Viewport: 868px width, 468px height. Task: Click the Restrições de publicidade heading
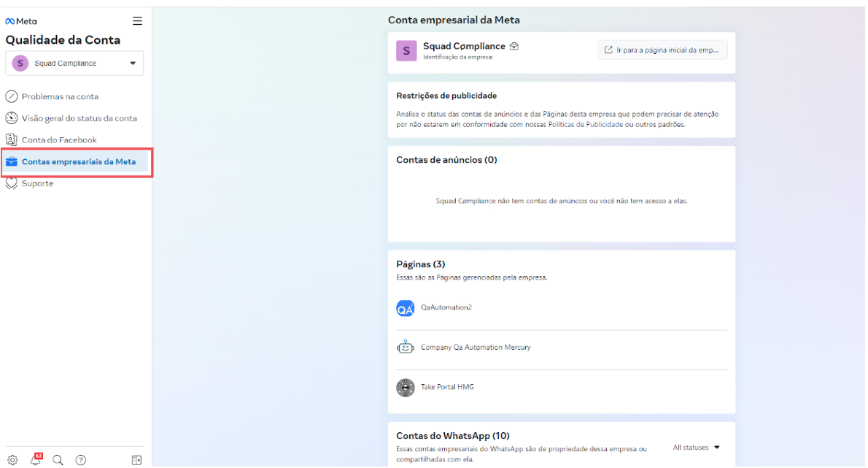446,96
